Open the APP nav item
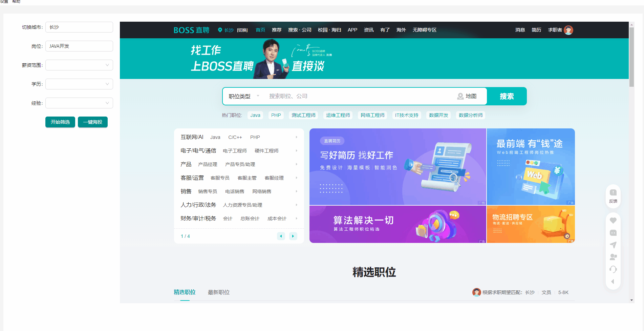Viewport: 644px width, 331px height. click(x=352, y=30)
